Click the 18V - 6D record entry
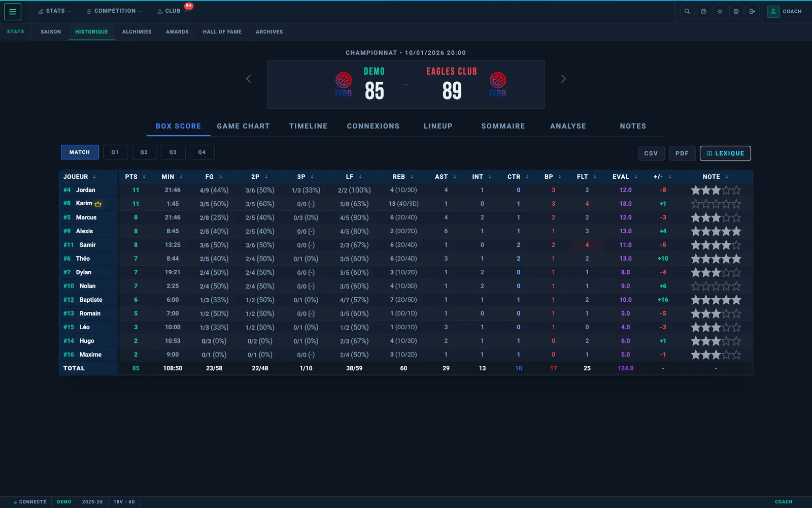The width and height of the screenshot is (812, 508). (124, 502)
